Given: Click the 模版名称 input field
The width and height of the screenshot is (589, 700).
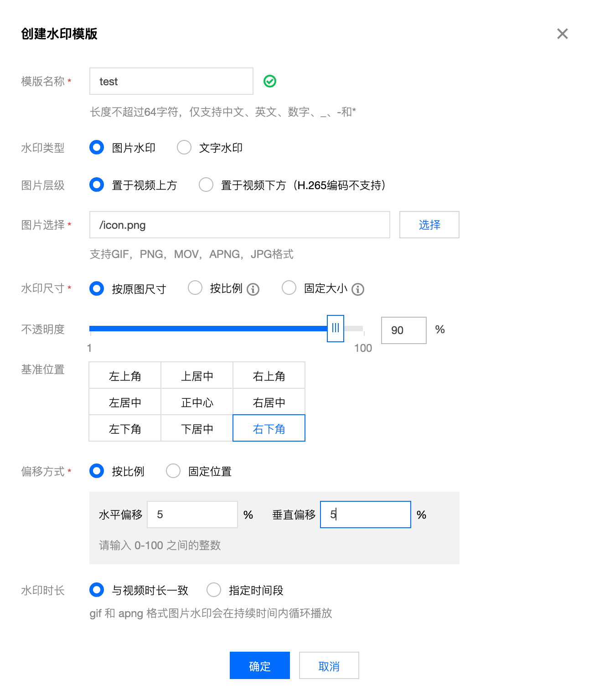Looking at the screenshot, I should click(x=171, y=82).
